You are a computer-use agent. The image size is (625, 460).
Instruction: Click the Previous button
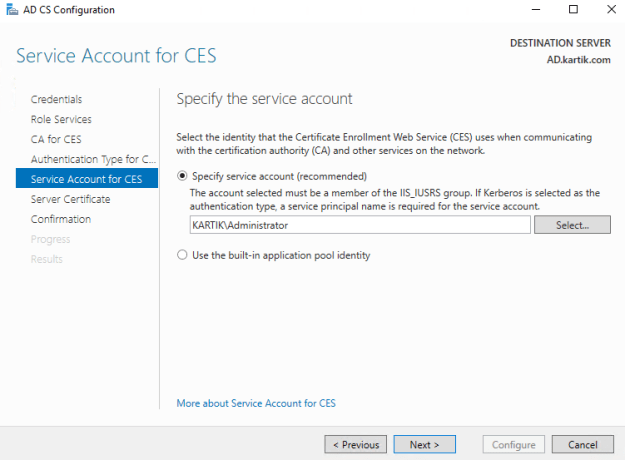click(x=356, y=444)
